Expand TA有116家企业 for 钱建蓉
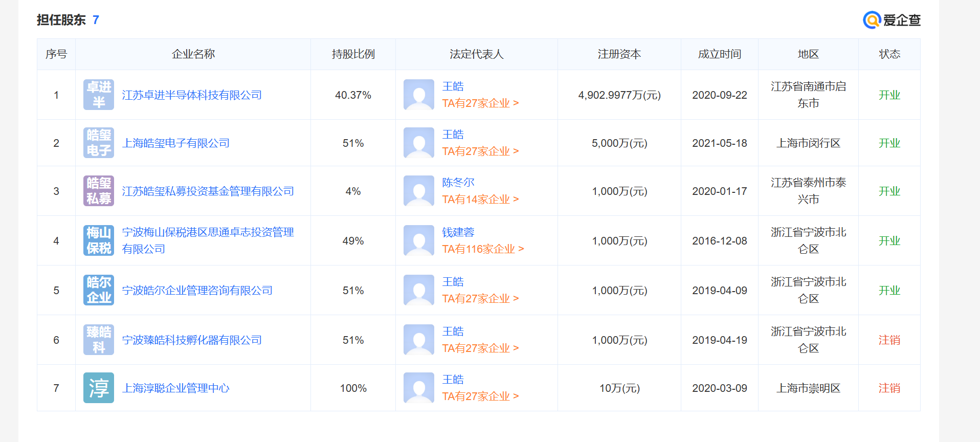 click(483, 249)
